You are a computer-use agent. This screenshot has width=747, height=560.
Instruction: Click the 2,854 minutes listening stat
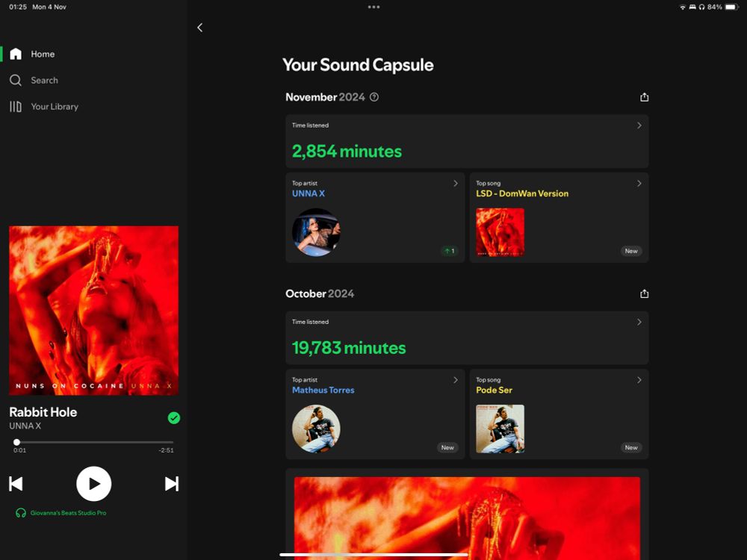[x=347, y=152]
